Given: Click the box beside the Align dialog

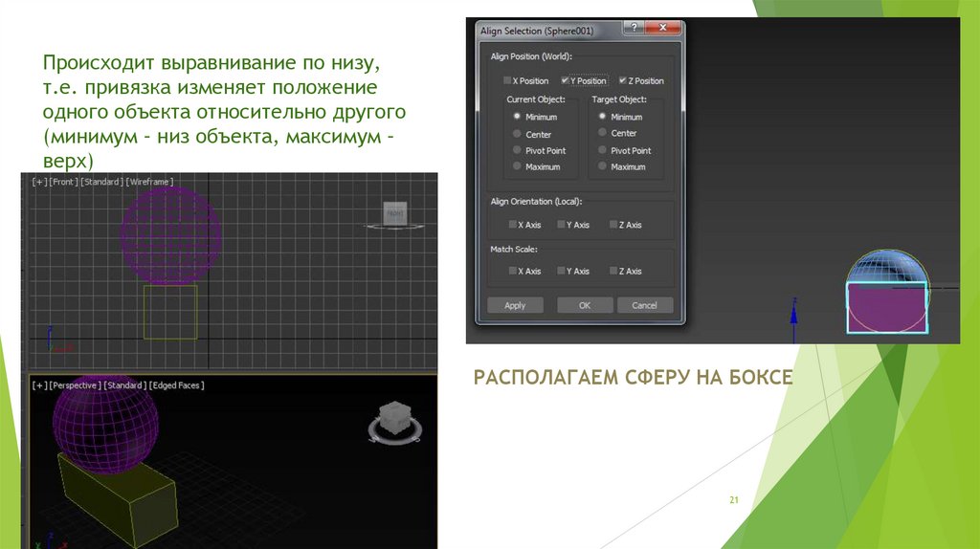Looking at the screenshot, I should 887,307.
